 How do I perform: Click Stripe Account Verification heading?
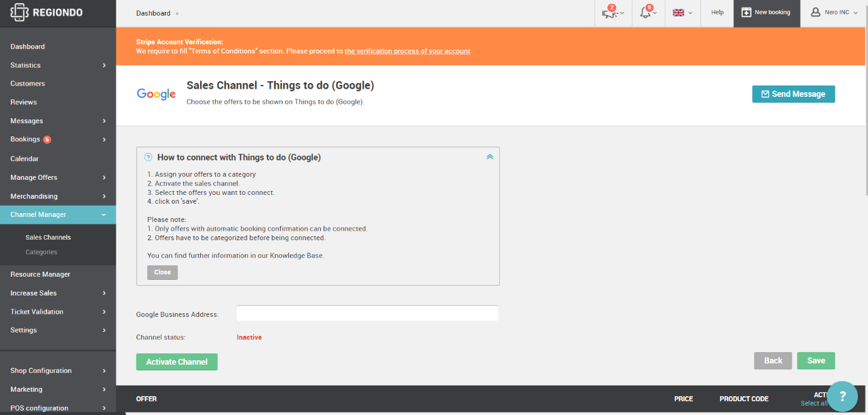[x=179, y=42]
